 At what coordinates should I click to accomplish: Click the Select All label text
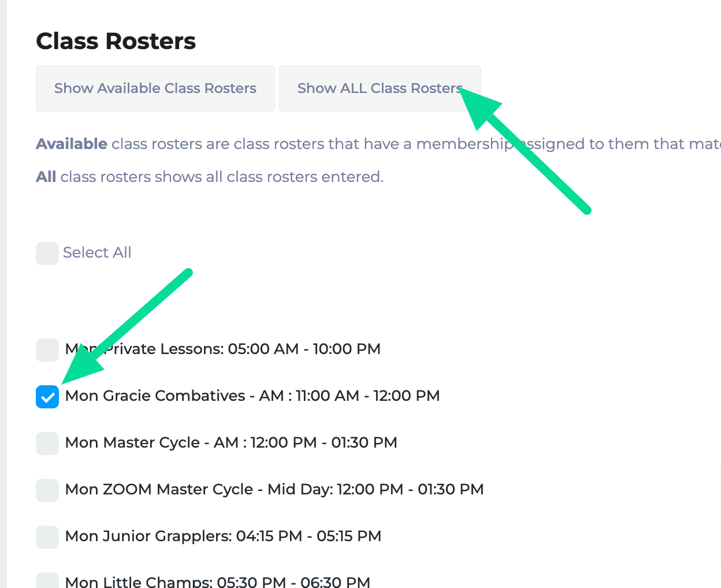coord(97,252)
